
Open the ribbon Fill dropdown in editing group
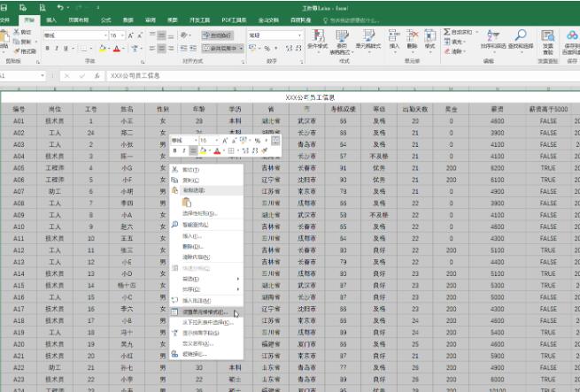tap(454, 42)
